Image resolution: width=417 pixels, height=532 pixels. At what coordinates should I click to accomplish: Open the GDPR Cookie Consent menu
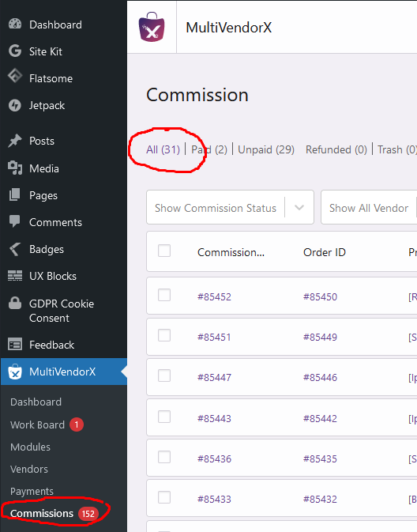[62, 311]
